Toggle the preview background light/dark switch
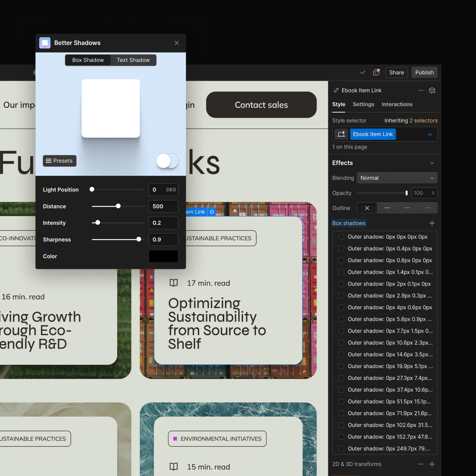 [x=167, y=161]
